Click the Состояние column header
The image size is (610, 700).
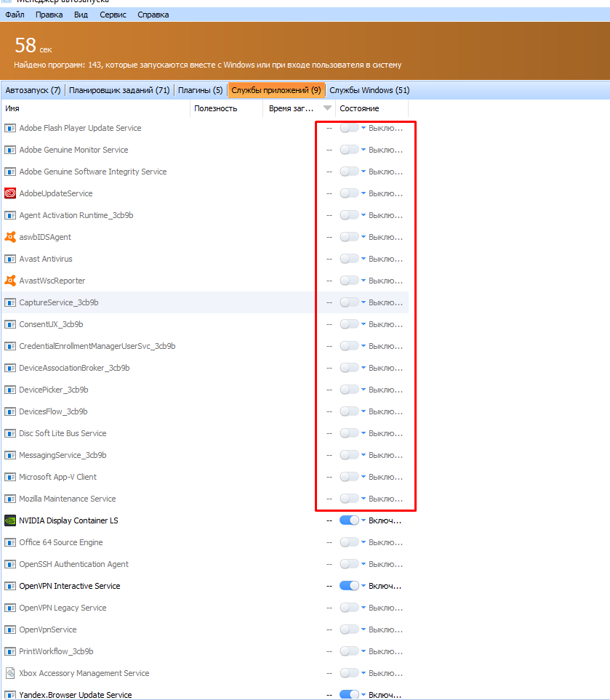coord(359,108)
